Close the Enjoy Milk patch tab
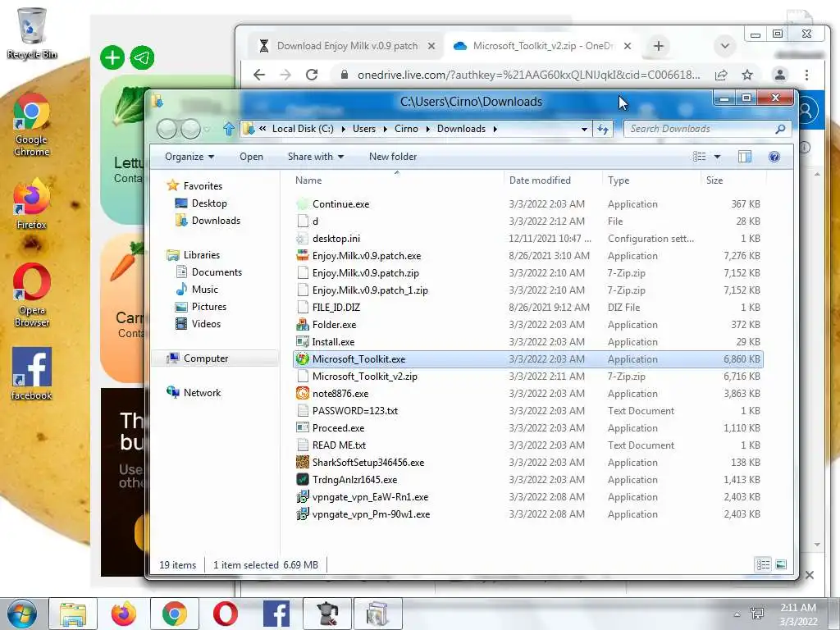840x630 pixels. tap(431, 46)
